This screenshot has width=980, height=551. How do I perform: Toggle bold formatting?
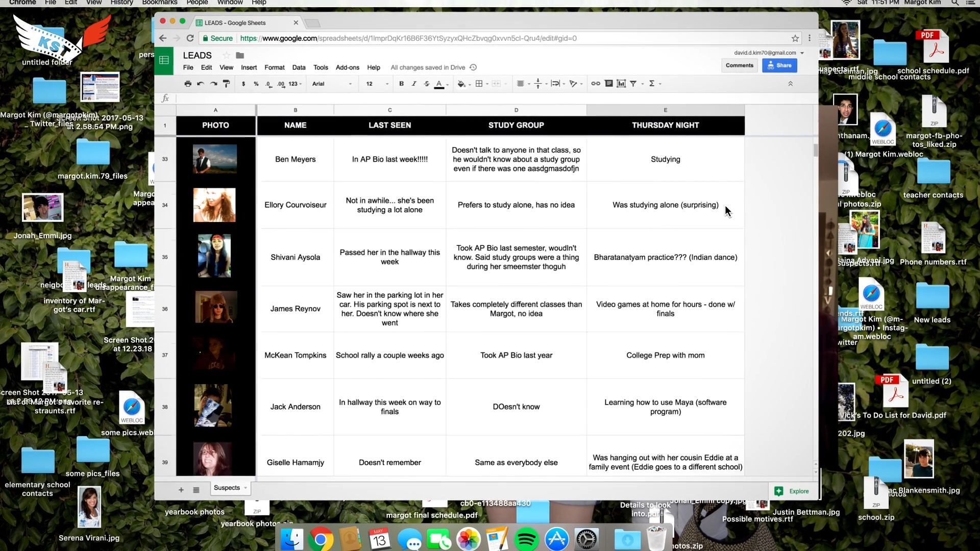tap(401, 84)
